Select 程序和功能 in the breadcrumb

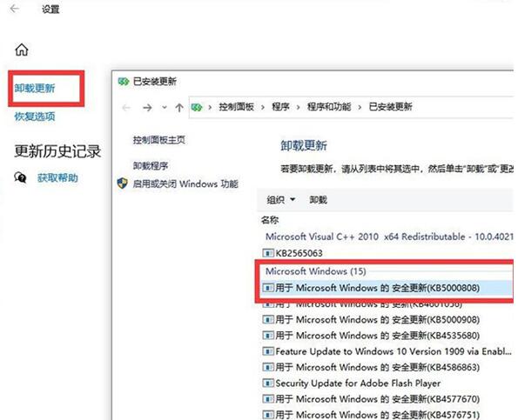pos(329,107)
